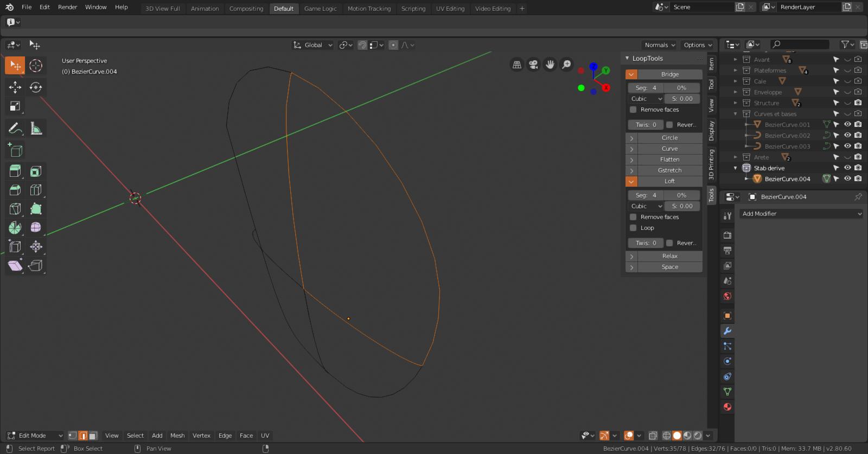Activate the Extrude Region tool
The image size is (868, 454).
[x=15, y=171]
